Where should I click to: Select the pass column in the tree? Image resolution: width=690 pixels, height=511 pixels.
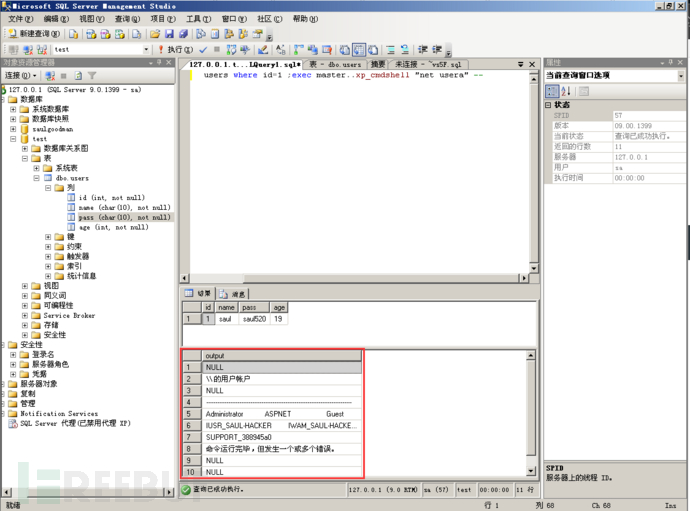pyautogui.click(x=123, y=217)
